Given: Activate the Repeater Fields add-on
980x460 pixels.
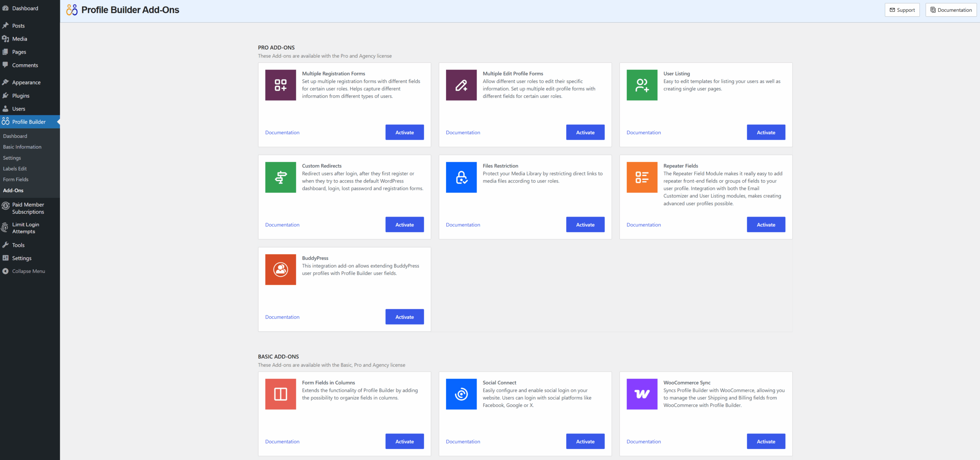Looking at the screenshot, I should coord(766,224).
